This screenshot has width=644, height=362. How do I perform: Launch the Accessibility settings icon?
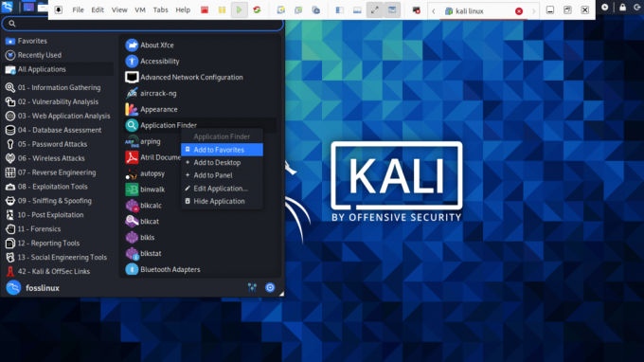click(x=132, y=62)
